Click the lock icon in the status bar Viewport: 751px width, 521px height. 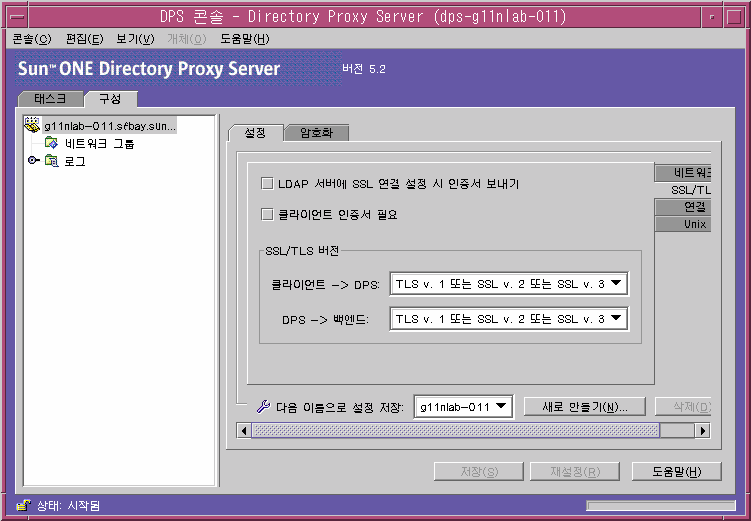23,505
